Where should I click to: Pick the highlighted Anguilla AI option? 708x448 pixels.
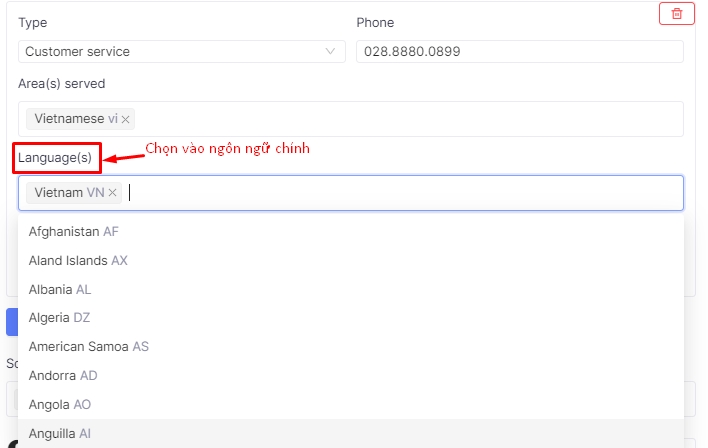[x=351, y=434]
